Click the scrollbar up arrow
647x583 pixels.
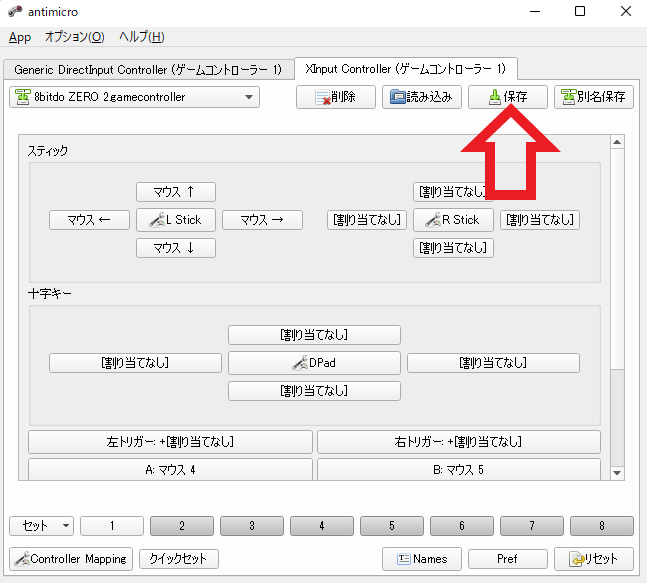pos(617,142)
